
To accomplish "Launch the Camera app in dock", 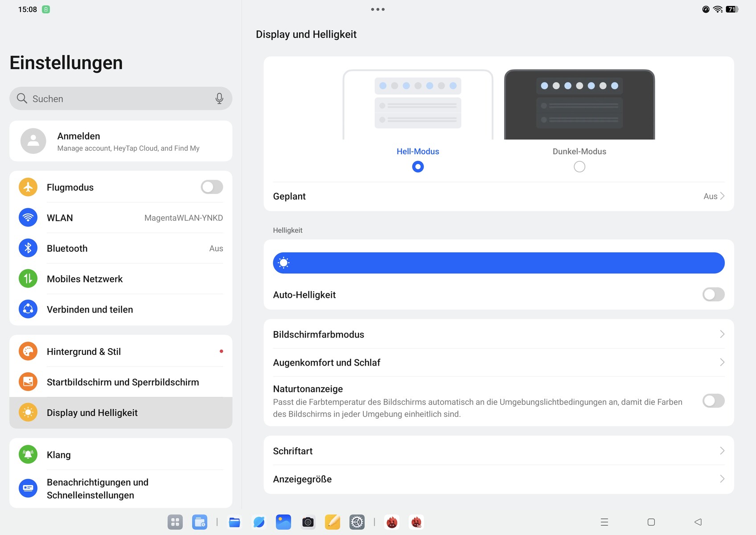I will (x=308, y=522).
